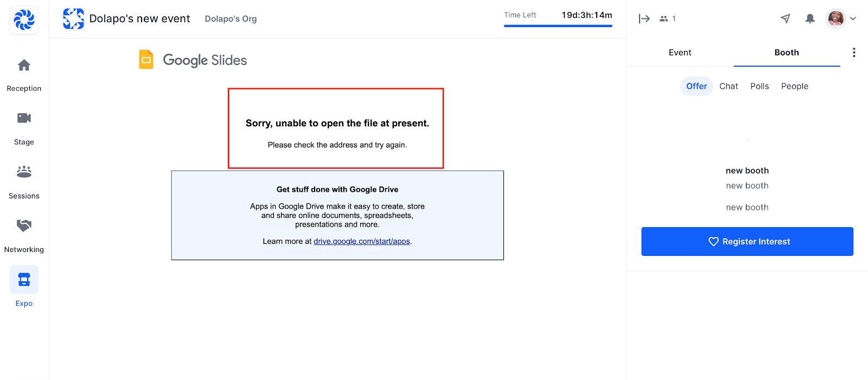Select the Offer sub-tab

(697, 86)
